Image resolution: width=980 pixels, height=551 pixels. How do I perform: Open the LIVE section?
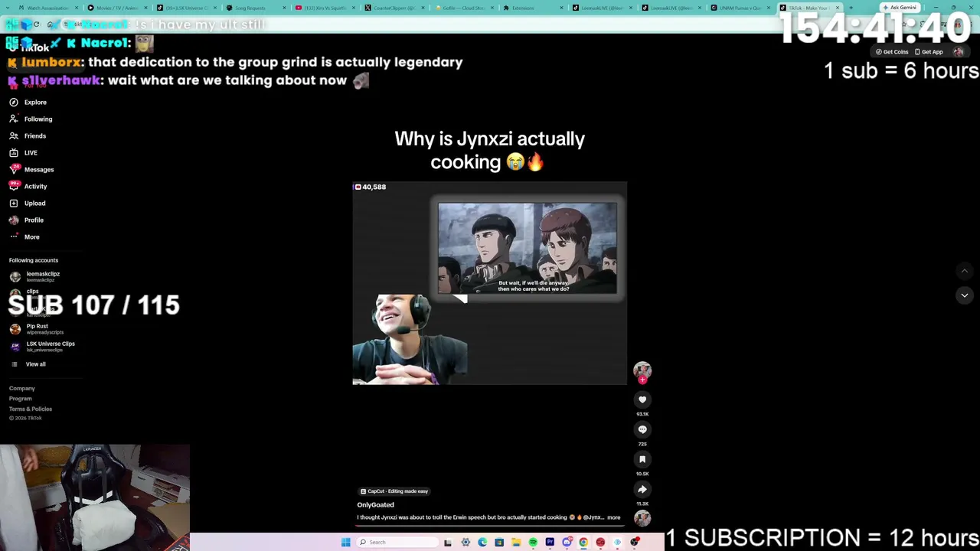(23, 152)
